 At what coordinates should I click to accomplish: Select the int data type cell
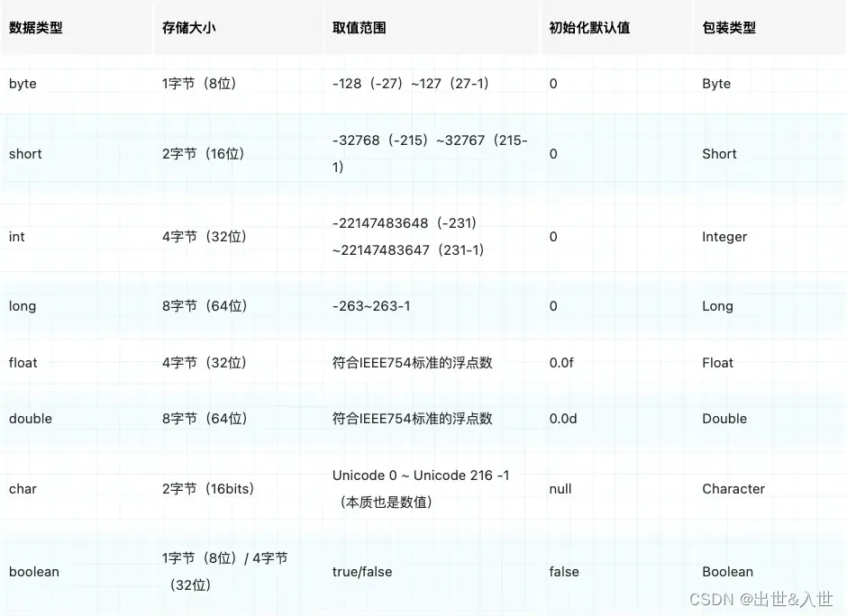coord(17,237)
